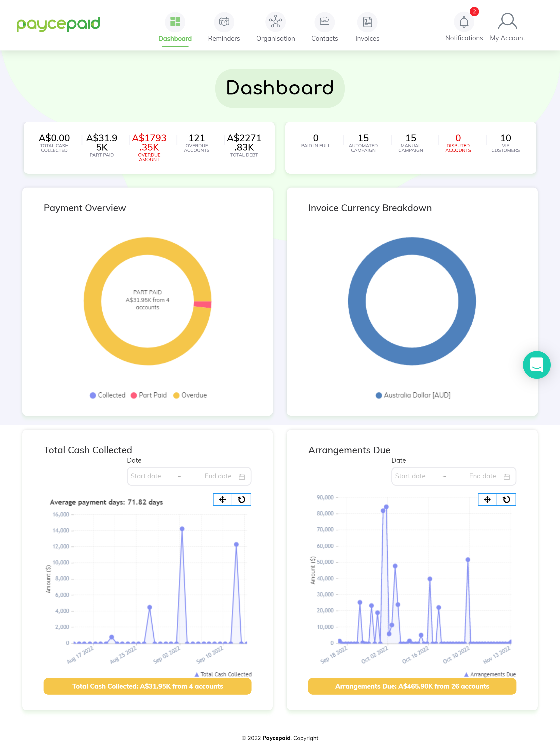Open the End date calendar for Arrangements Due
Image resolution: width=560 pixels, height=752 pixels.
tap(506, 476)
